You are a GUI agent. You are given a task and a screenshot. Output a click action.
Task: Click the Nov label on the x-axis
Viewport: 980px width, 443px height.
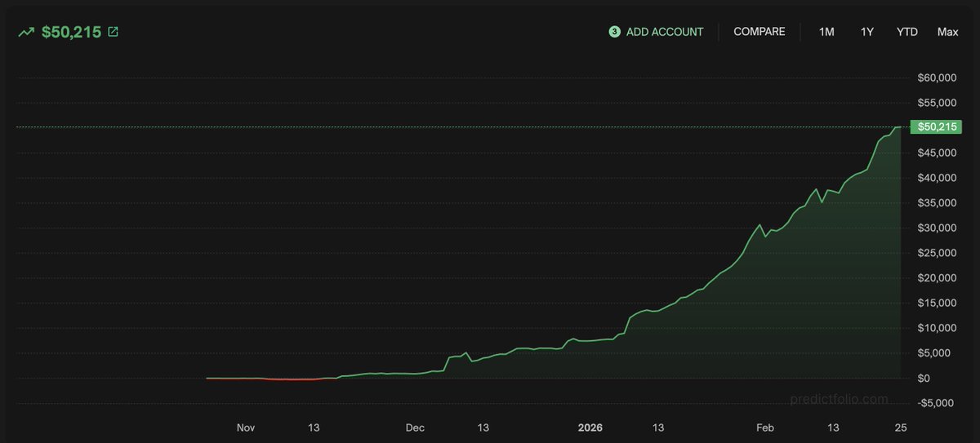[246, 427]
